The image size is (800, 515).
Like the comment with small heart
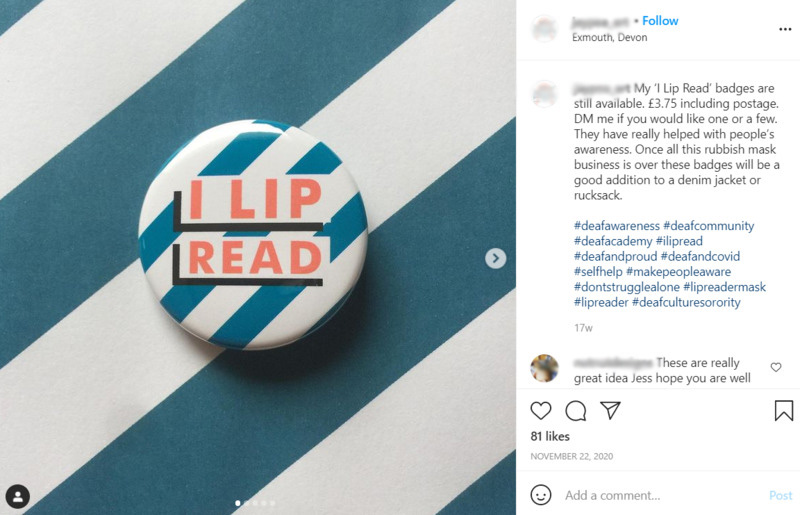(776, 367)
